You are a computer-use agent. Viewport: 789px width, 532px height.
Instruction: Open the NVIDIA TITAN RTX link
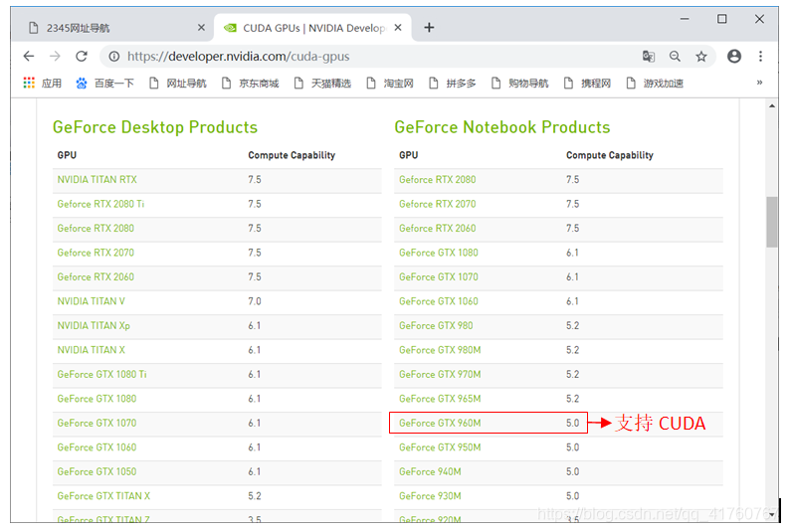point(98,180)
